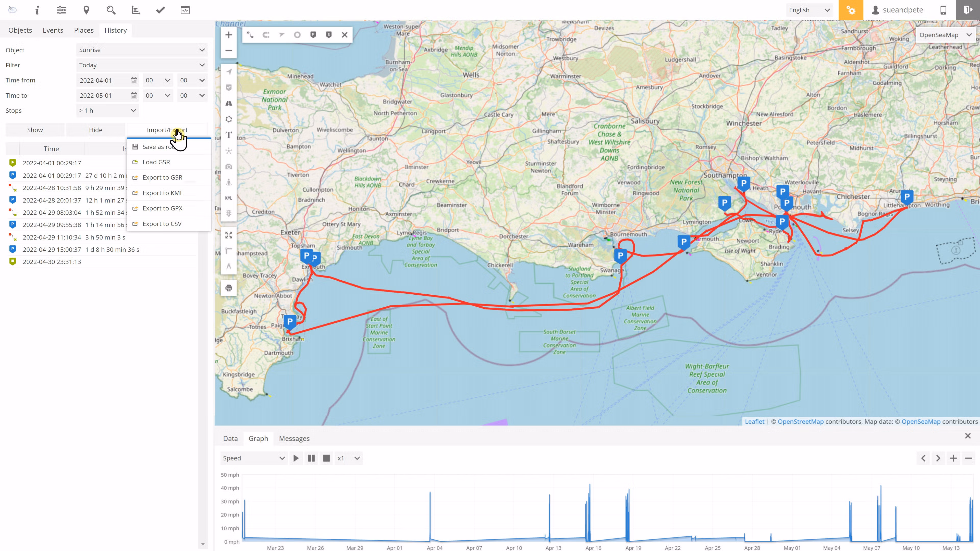Choose Export to KML menu entry
The height and width of the screenshot is (551, 980).
(x=169, y=193)
